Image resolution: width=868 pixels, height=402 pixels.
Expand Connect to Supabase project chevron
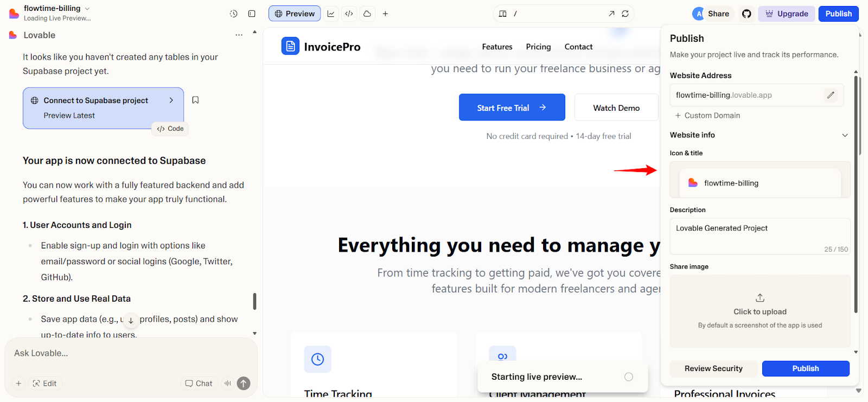click(x=171, y=100)
